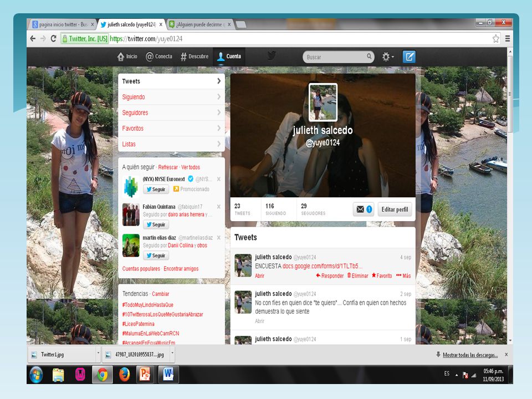Screen dimensions: 532x399
Task: Reload the page with the refresh icon
Action: tap(53, 39)
